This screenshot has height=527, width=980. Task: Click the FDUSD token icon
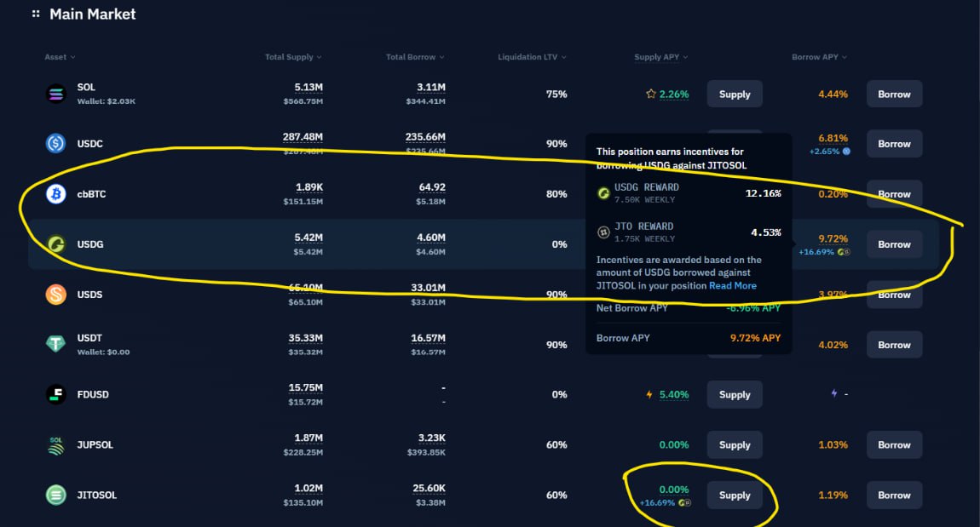tap(55, 395)
